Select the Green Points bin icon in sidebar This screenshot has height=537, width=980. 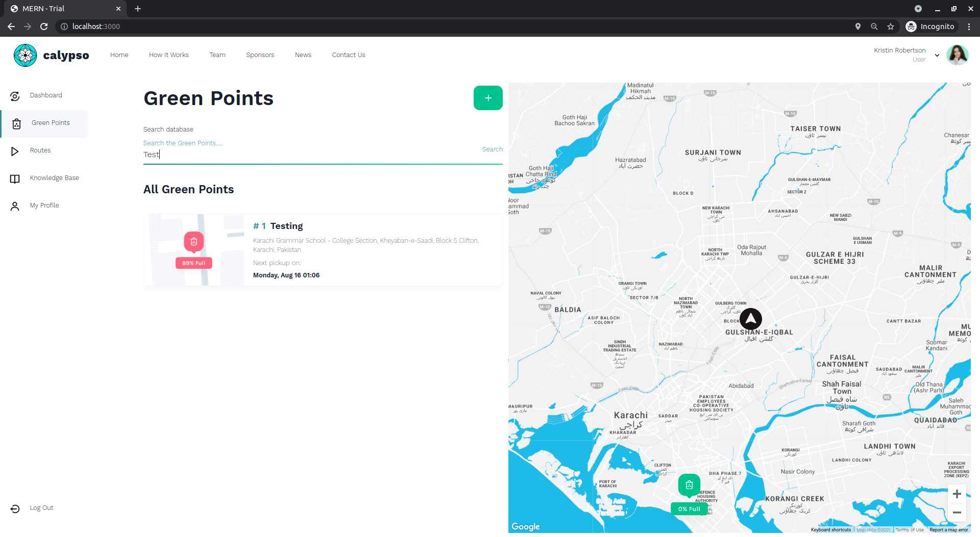16,123
